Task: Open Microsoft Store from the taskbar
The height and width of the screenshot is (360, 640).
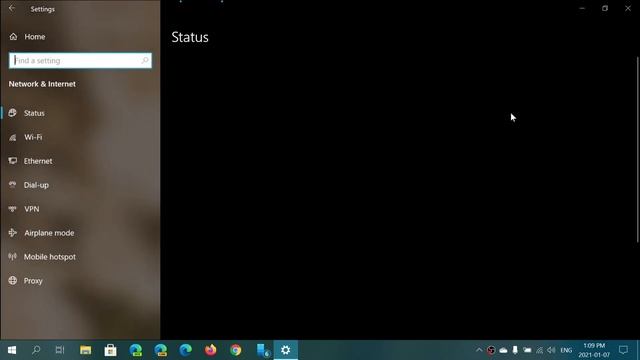Action: tap(110, 350)
